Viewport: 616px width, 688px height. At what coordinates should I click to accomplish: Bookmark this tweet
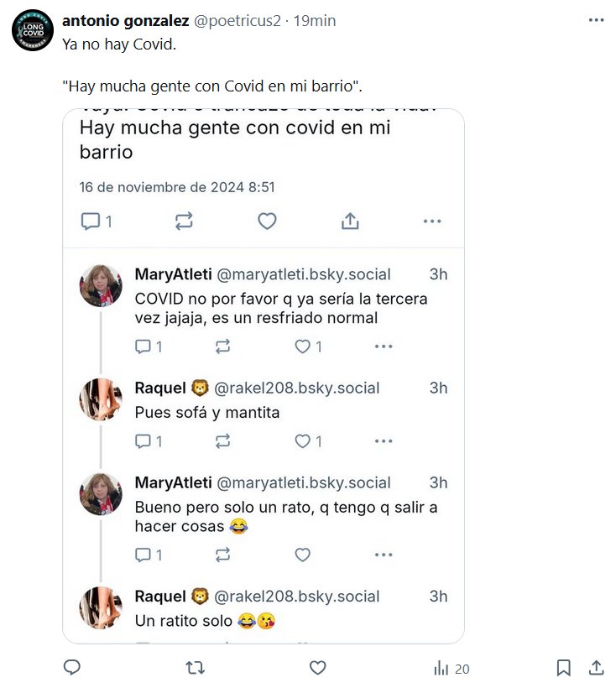[564, 668]
